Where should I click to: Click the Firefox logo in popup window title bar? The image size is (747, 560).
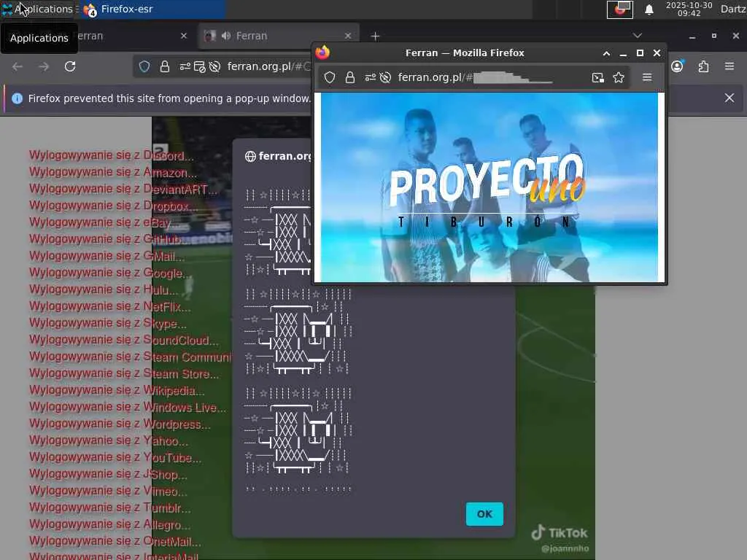click(323, 52)
